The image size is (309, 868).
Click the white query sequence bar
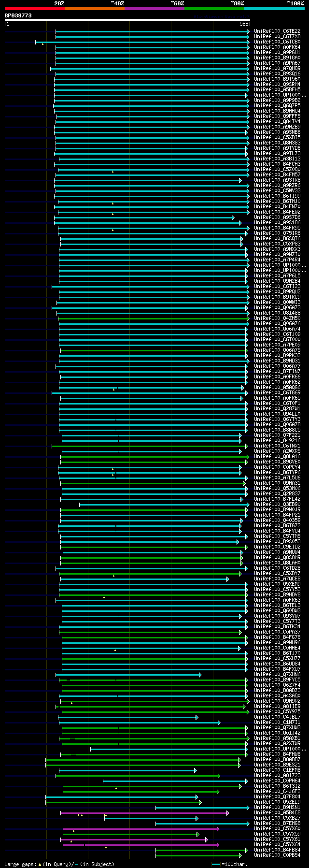point(127,20)
